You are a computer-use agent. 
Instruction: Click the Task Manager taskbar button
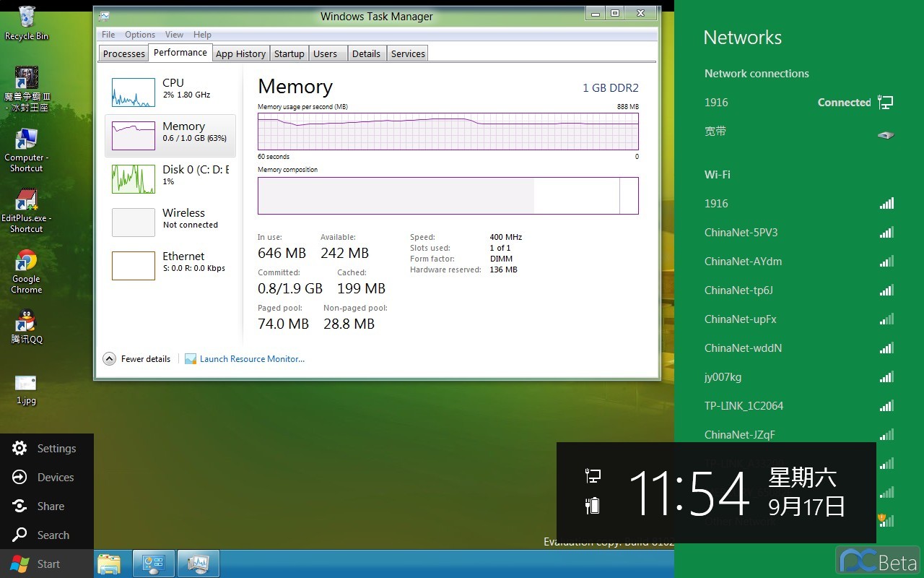[198, 564]
